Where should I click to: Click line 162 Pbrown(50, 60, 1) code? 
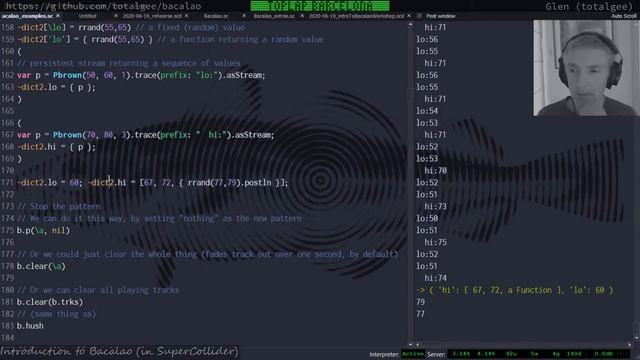click(x=141, y=75)
